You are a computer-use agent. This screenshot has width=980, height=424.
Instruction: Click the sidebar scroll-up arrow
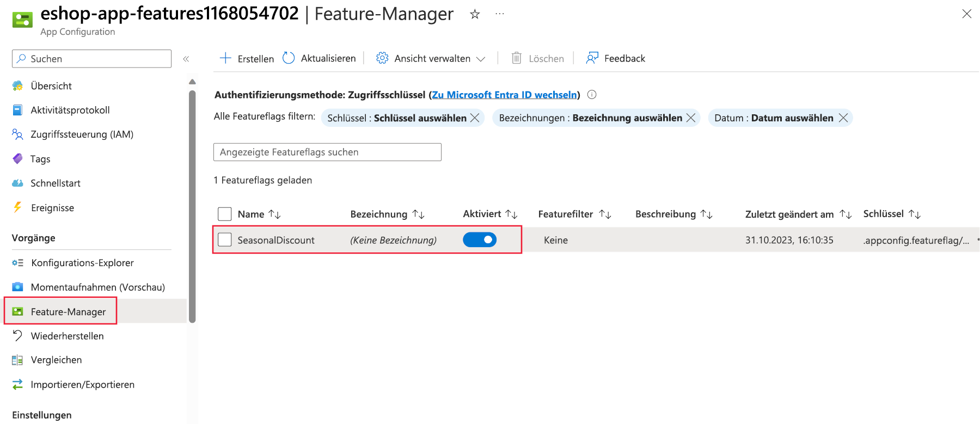tap(192, 82)
